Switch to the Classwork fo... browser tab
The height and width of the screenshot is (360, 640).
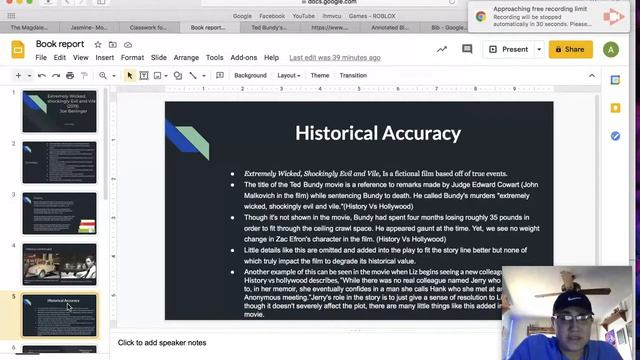(x=148, y=27)
